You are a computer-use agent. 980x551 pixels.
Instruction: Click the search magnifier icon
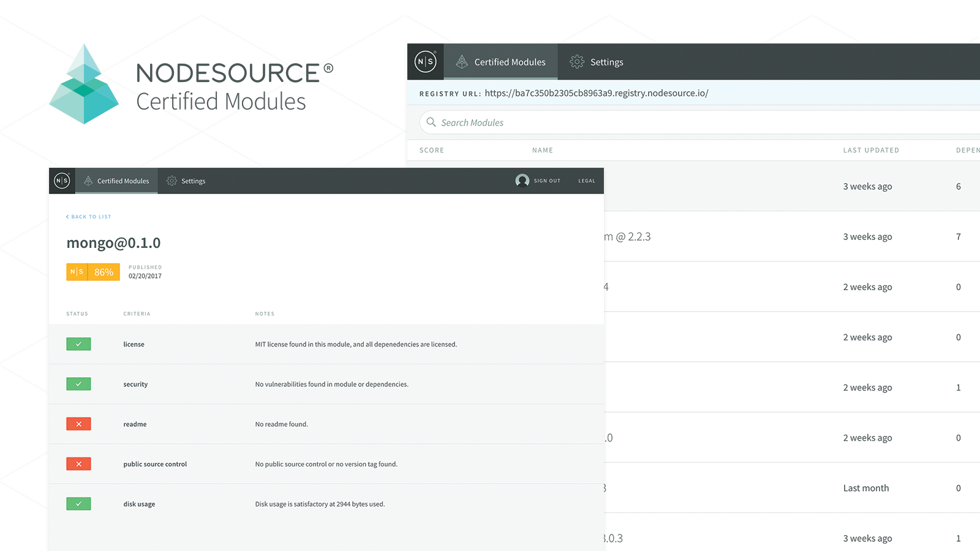431,122
